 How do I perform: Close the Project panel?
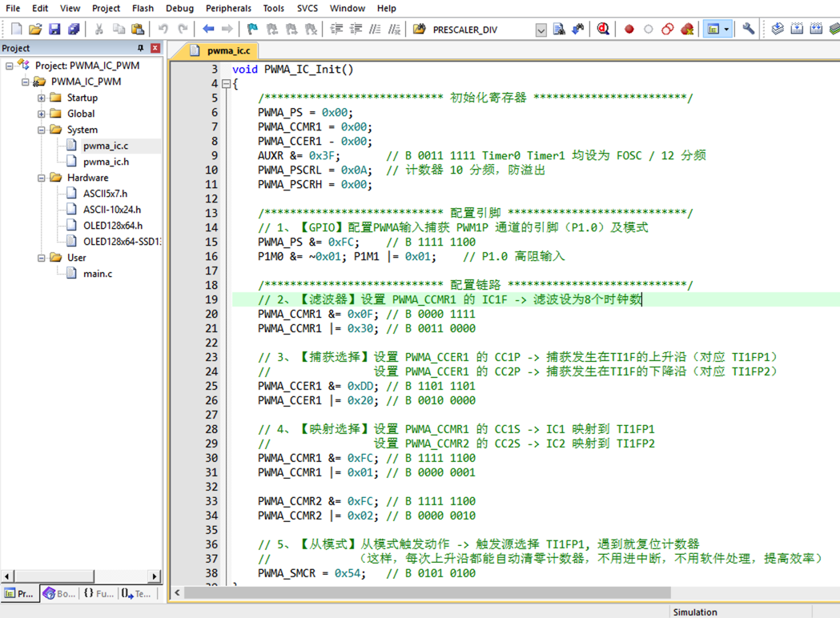(155, 48)
